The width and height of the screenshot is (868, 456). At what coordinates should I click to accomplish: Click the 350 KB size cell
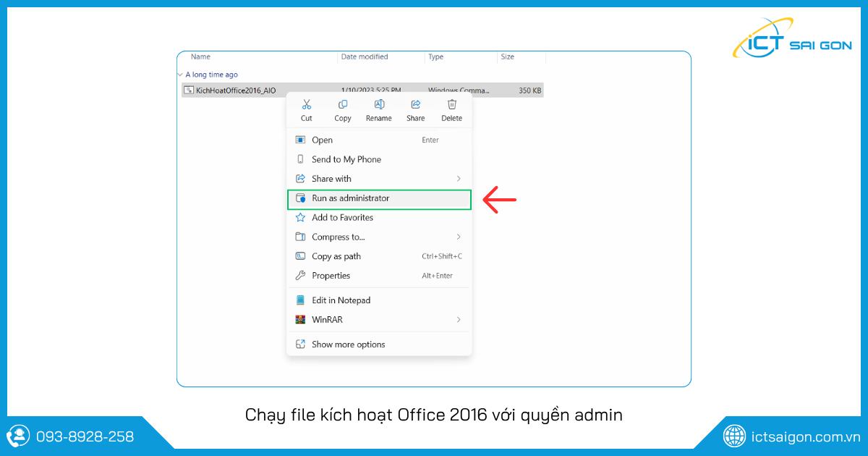point(529,90)
